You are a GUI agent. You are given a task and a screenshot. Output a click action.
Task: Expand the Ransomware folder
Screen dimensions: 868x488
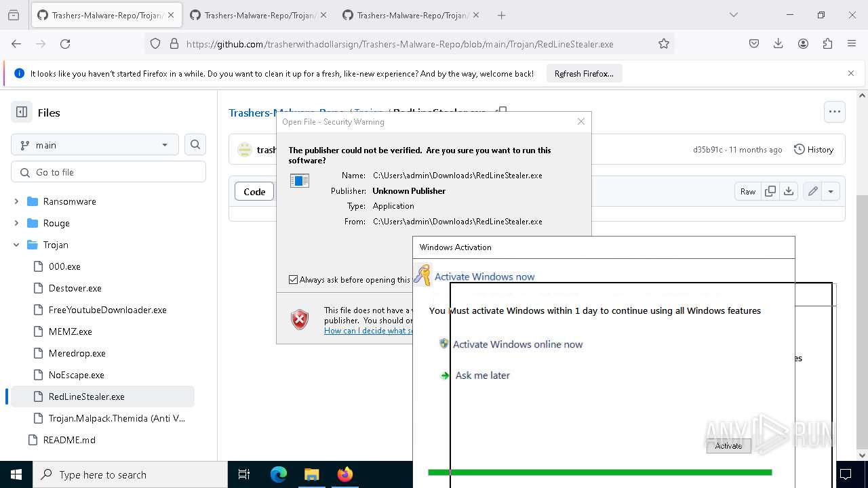point(16,201)
